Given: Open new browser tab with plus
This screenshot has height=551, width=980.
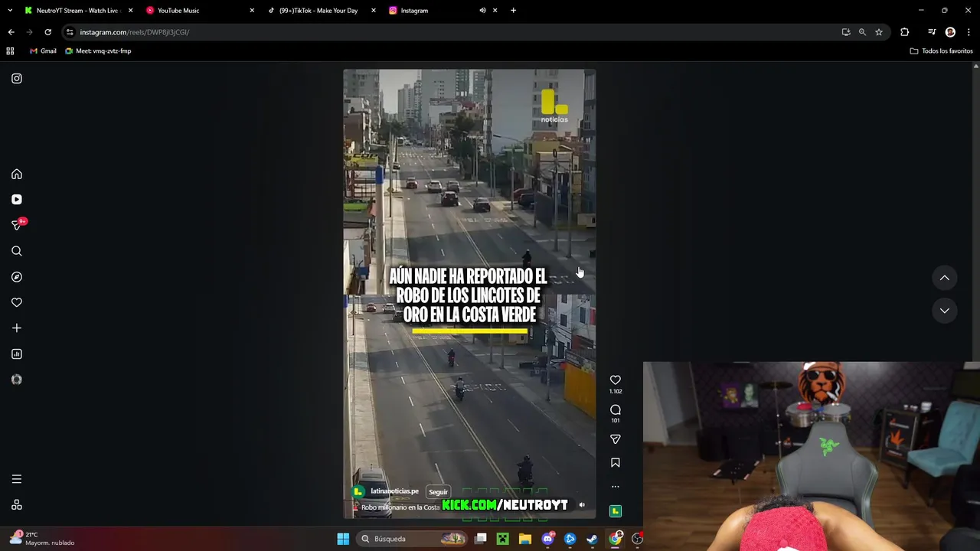Looking at the screenshot, I should point(514,11).
